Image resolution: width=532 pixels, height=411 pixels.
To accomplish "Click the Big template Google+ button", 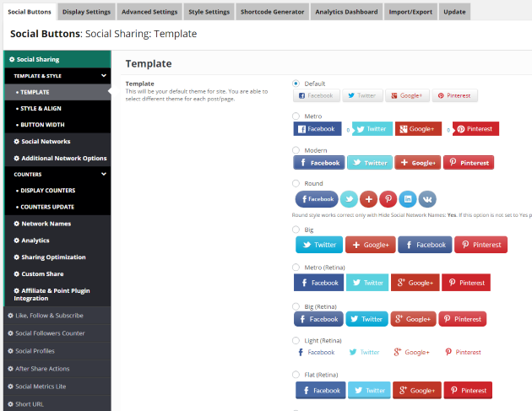I will (371, 245).
